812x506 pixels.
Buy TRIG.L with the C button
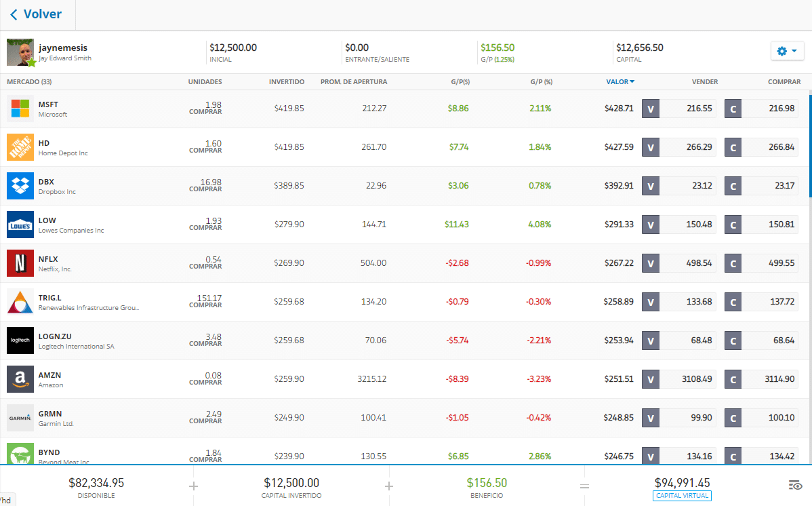coord(733,303)
